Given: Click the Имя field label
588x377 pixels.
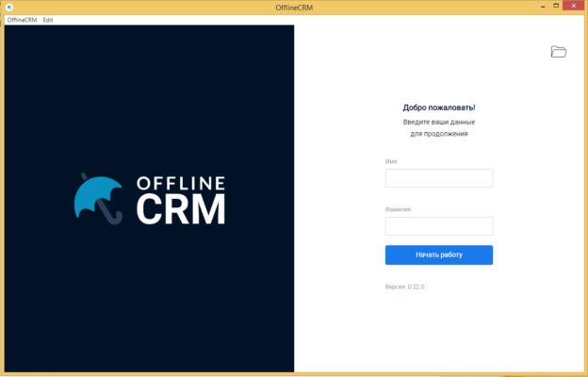Looking at the screenshot, I should coord(391,162).
